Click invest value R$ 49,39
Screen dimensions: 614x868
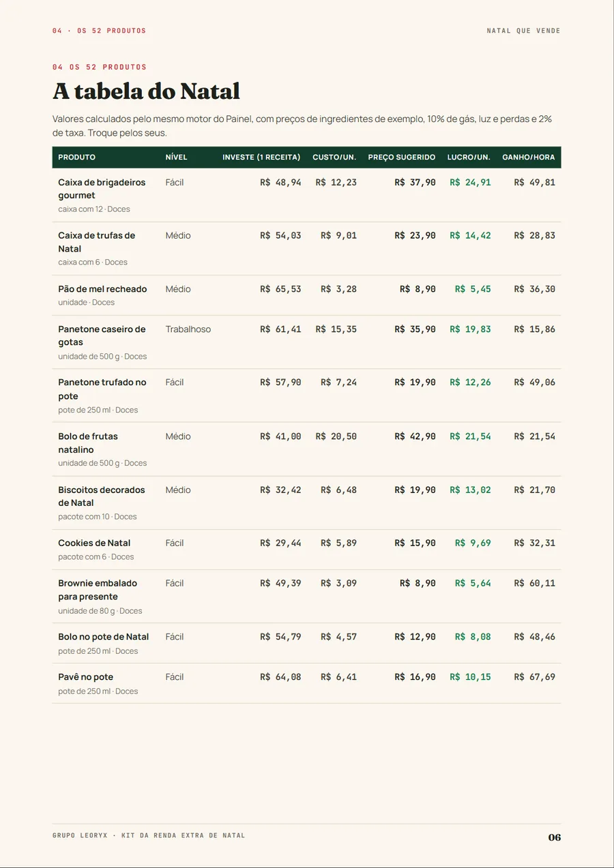click(280, 584)
